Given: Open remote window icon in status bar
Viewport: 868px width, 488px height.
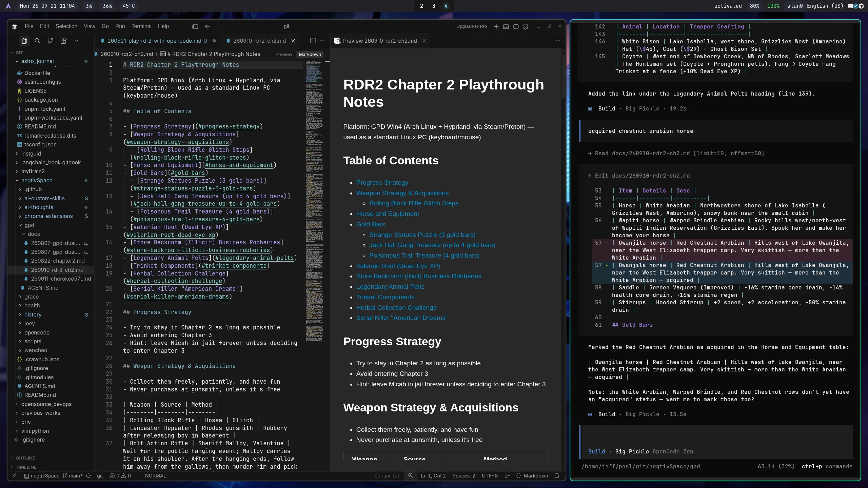Looking at the screenshot, I should click(14, 476).
